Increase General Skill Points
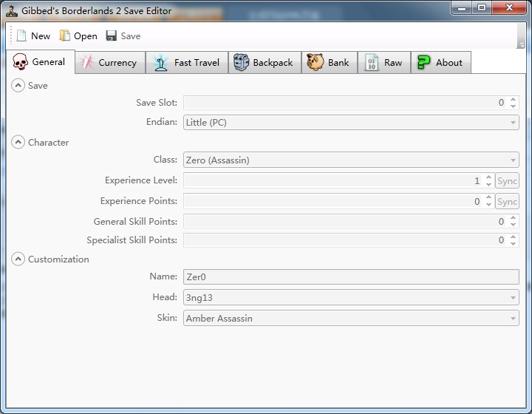Screen dimensions: 532x414 click(x=513, y=218)
